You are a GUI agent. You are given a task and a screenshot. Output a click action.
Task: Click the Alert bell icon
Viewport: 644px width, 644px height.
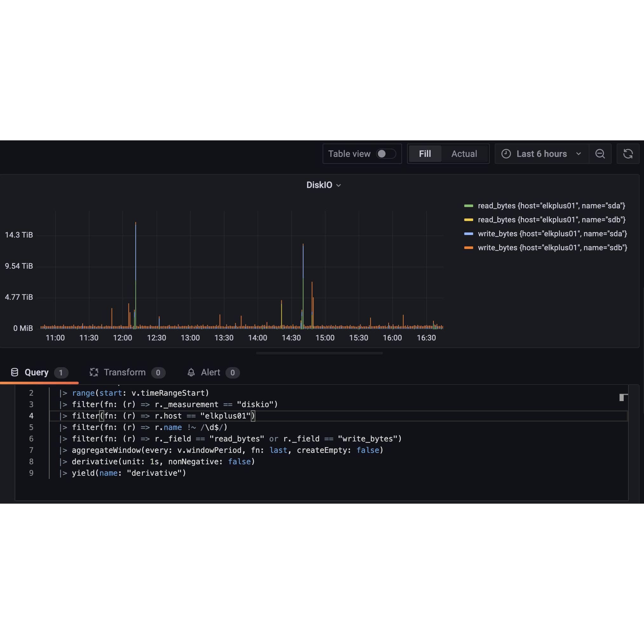[191, 372]
